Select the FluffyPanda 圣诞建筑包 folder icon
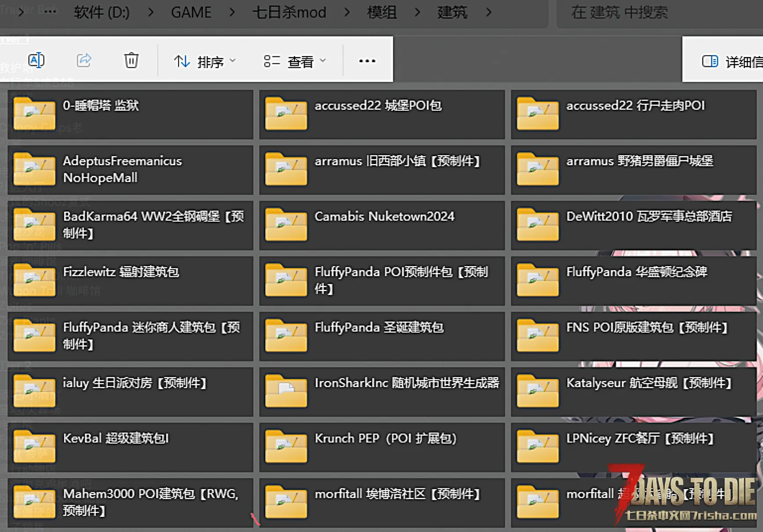 pos(286,335)
